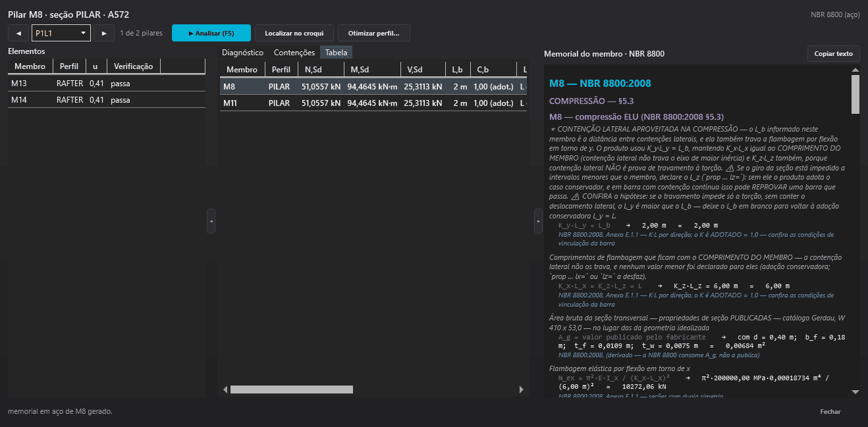
Task: Click the memorial heading M8 — NBR 8800:2008
Action: point(600,84)
